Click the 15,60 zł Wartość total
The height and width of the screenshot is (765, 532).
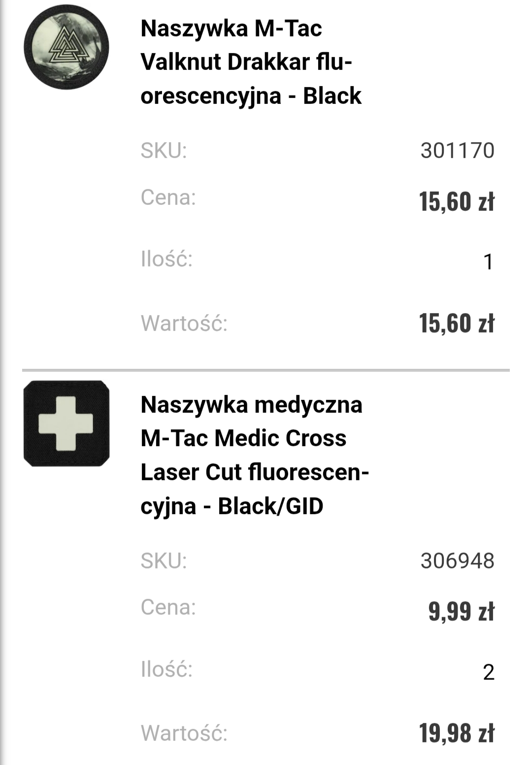(457, 323)
